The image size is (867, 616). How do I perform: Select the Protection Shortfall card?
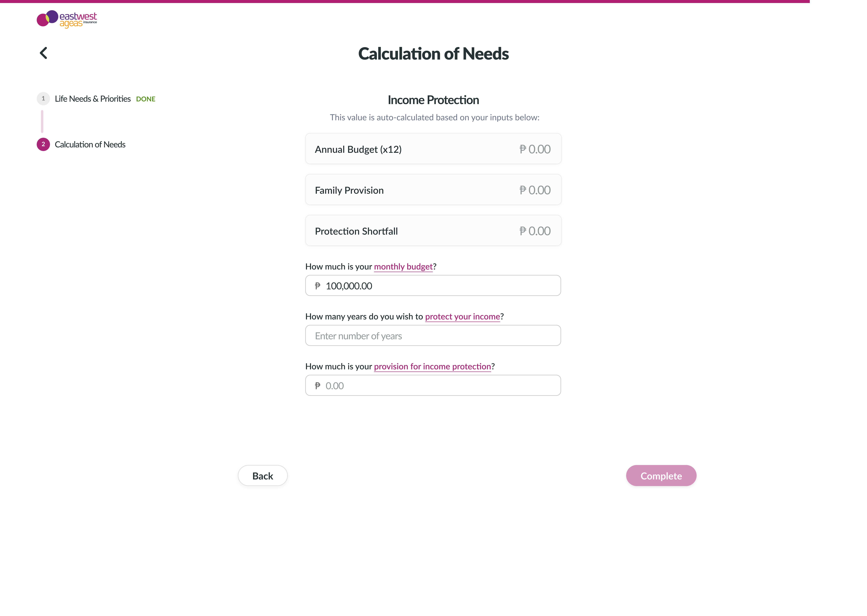coord(433,231)
